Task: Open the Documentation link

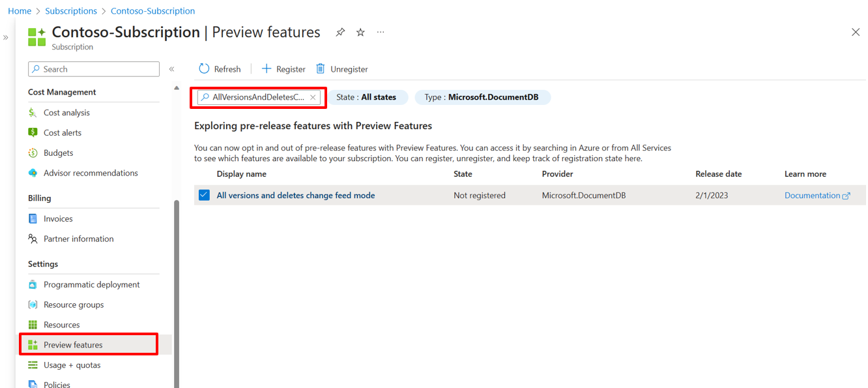Action: pos(817,196)
